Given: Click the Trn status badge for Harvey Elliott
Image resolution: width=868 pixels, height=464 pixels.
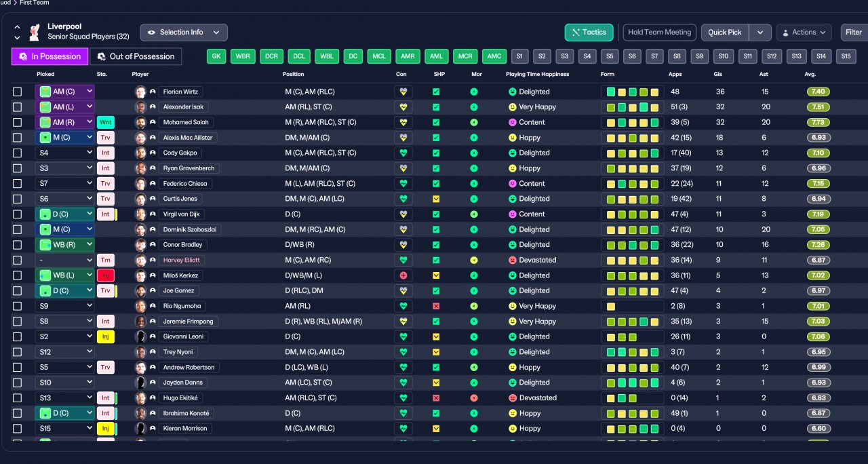Looking at the screenshot, I should tap(105, 260).
